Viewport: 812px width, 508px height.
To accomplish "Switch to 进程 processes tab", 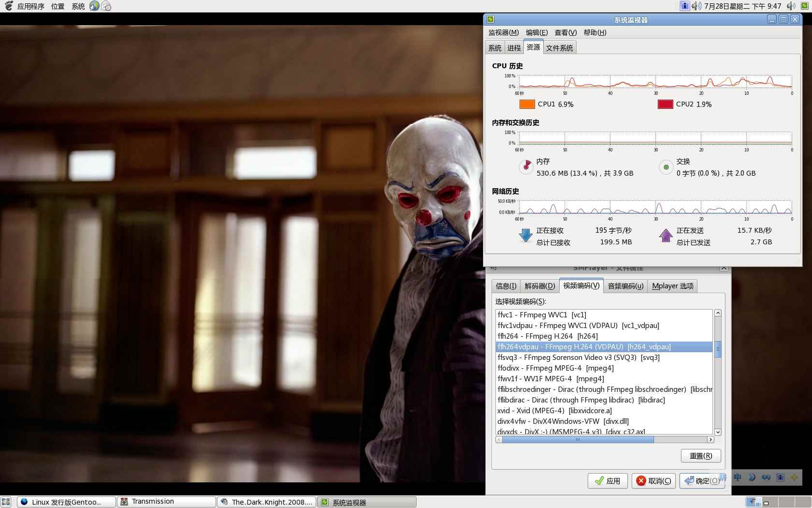I will [x=514, y=48].
